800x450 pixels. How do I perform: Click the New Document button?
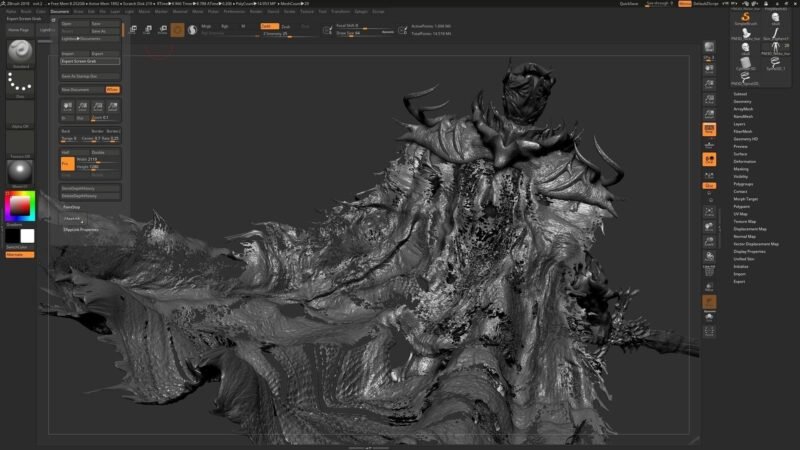click(x=82, y=90)
